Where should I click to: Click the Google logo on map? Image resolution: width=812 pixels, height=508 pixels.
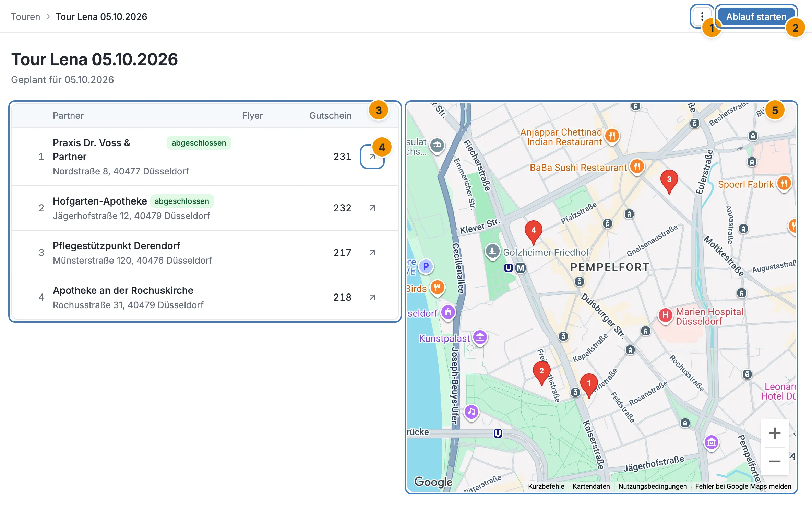pyautogui.click(x=433, y=482)
